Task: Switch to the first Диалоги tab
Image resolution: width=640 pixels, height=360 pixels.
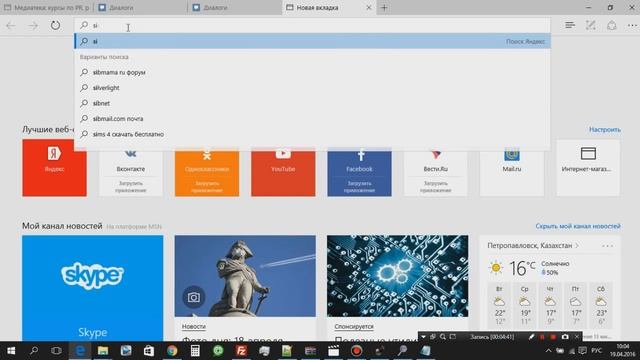Action: coord(141,7)
